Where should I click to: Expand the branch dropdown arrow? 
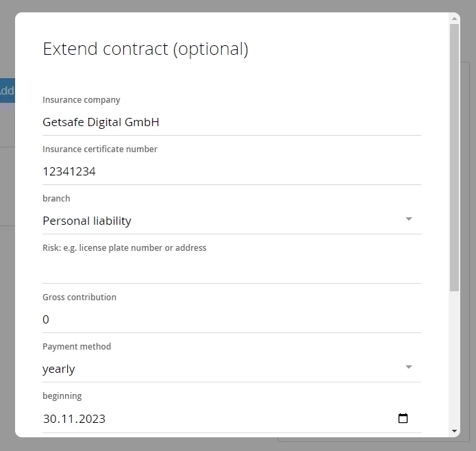[x=409, y=219]
